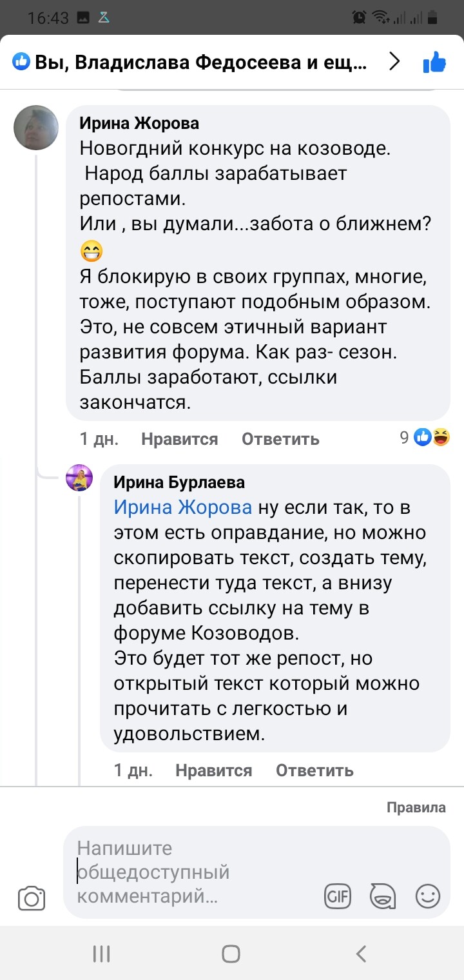The image size is (464, 980).
Task: Open the camera icon to attach photo
Action: pos(32,898)
